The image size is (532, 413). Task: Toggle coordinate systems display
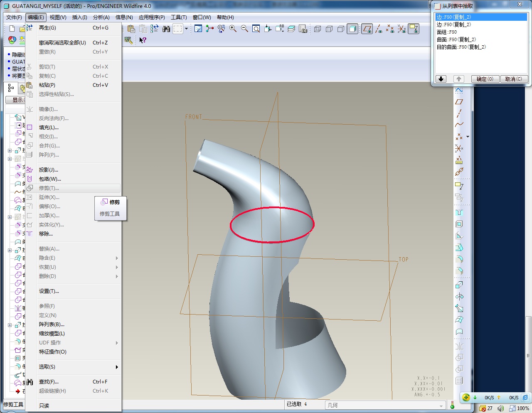(402, 29)
